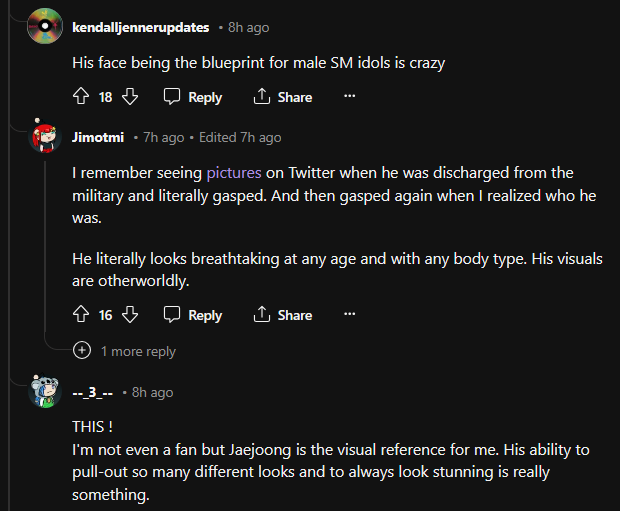
Task: Open Jimotmi username link
Action: click(x=99, y=137)
